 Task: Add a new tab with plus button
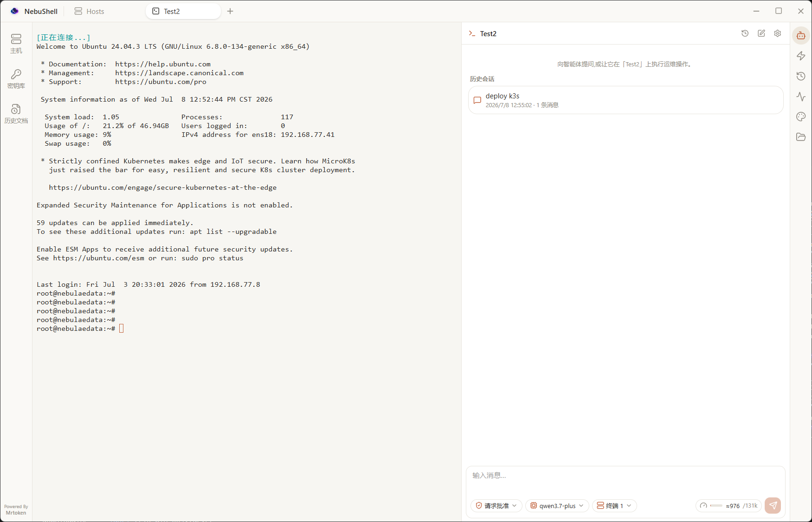point(230,11)
